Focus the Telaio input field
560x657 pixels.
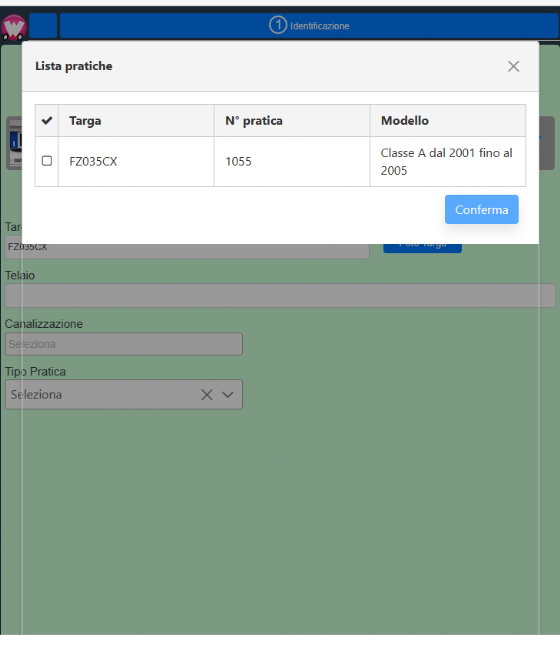280,295
